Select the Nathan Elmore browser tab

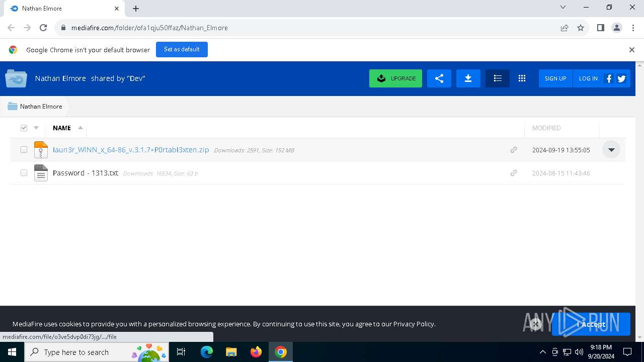63,9
